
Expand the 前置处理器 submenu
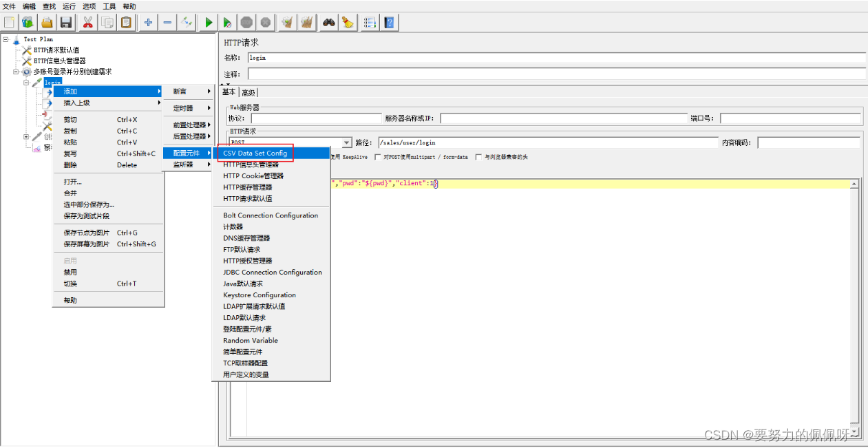pyautogui.click(x=188, y=125)
